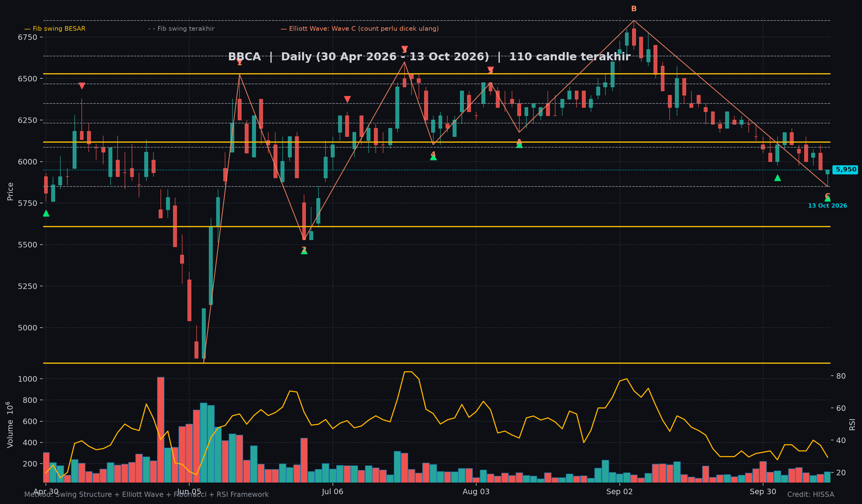Screen dimensions: 862x504
Task: Click the 800 volume axis tick
Action: click(x=30, y=401)
